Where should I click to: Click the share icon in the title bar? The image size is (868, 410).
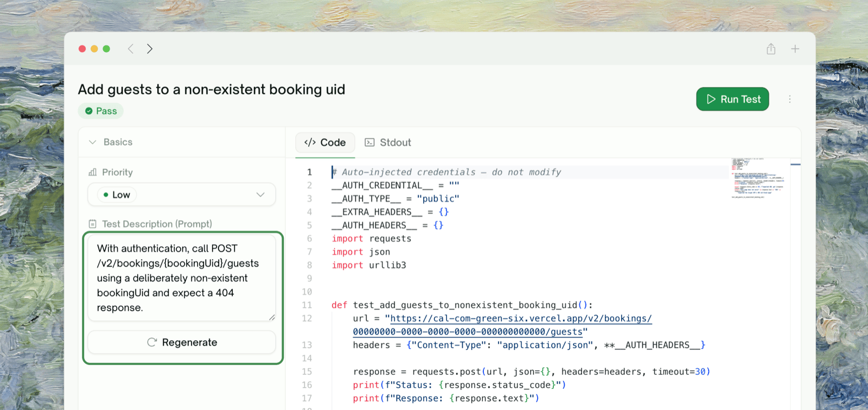click(771, 49)
